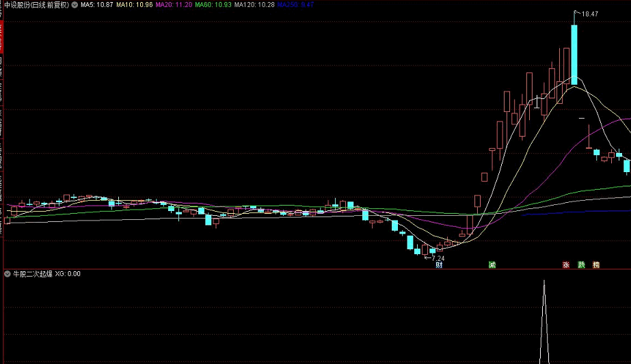Select the MA10: 10.96 label
The width and height of the screenshot is (631, 364).
pos(135,5)
